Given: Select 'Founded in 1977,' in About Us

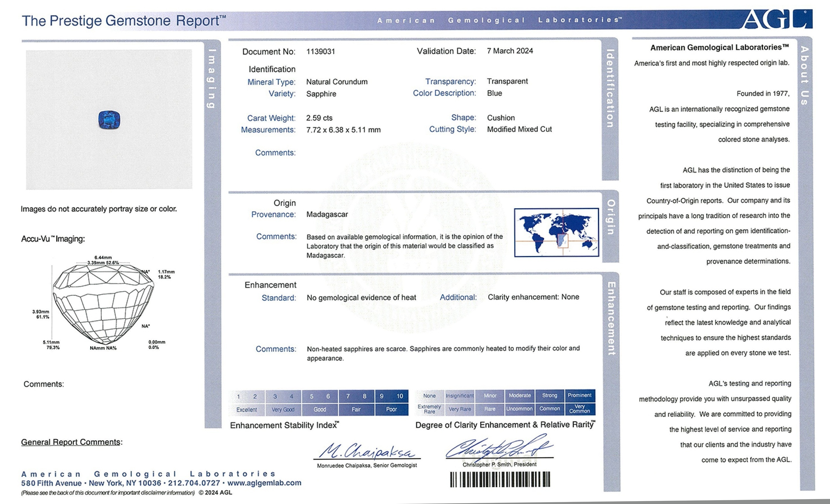Looking at the screenshot, I should click(x=763, y=94).
